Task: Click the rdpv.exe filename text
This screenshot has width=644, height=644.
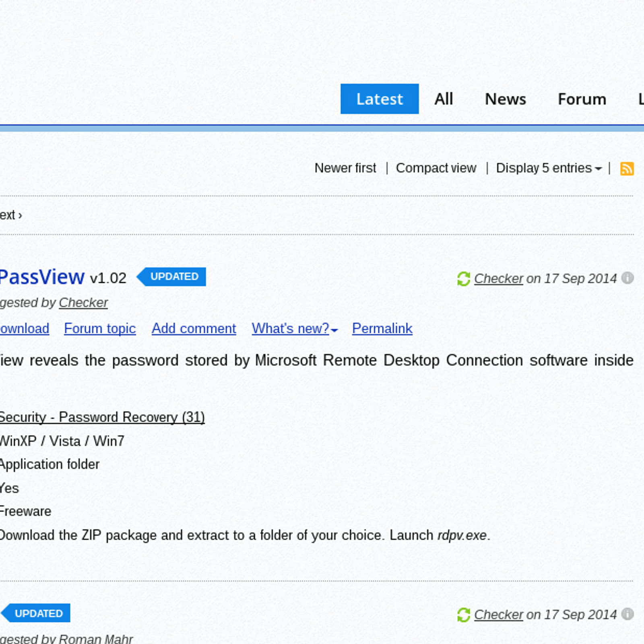Action: click(x=462, y=535)
